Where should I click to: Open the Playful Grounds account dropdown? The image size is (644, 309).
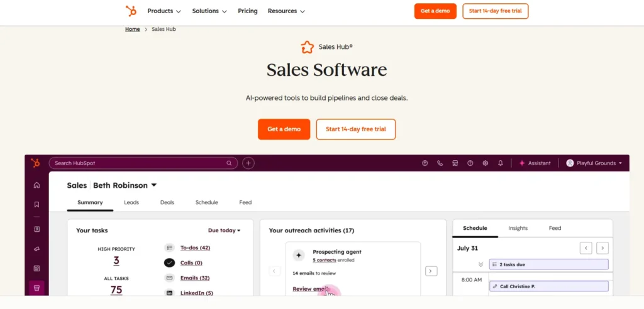point(594,163)
